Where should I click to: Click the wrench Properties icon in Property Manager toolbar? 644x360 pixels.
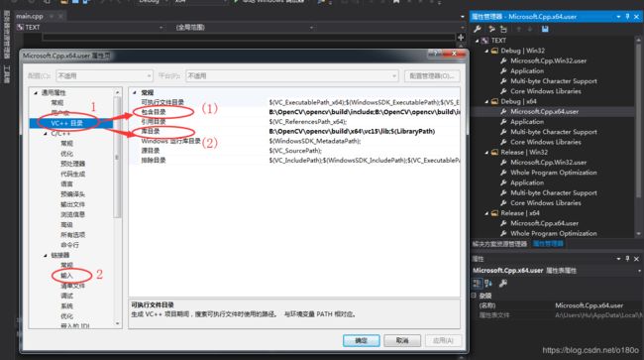tap(478, 29)
